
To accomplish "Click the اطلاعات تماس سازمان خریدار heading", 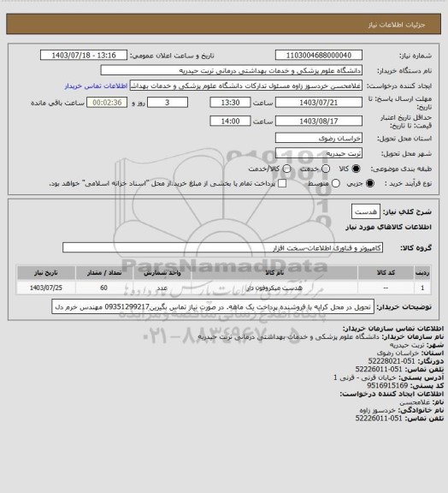I will (x=393, y=329).
